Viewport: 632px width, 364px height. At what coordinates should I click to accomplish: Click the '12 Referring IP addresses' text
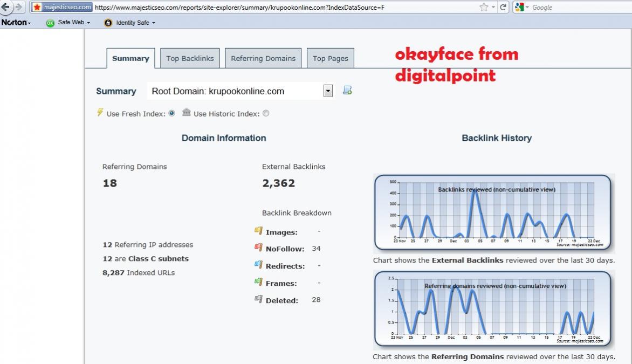point(148,245)
